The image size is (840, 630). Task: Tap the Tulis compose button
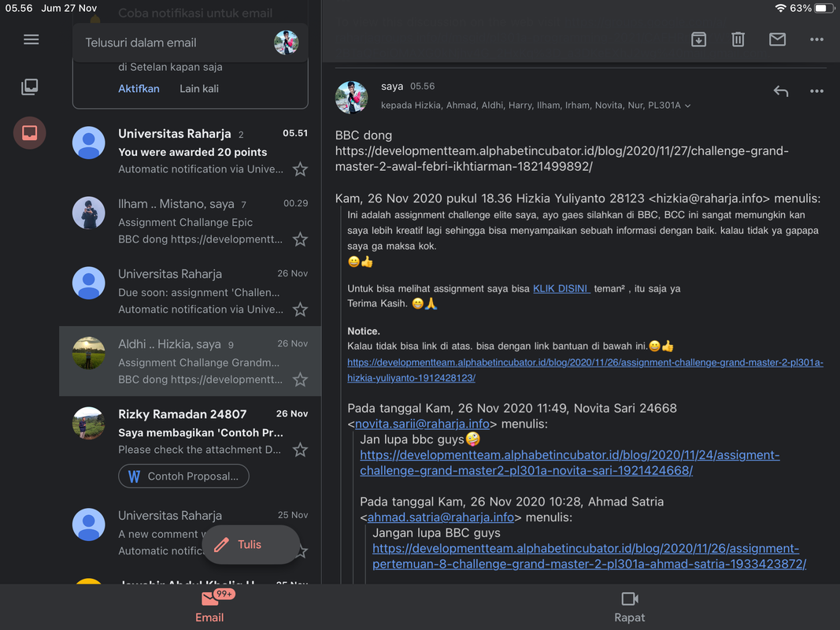tap(250, 545)
